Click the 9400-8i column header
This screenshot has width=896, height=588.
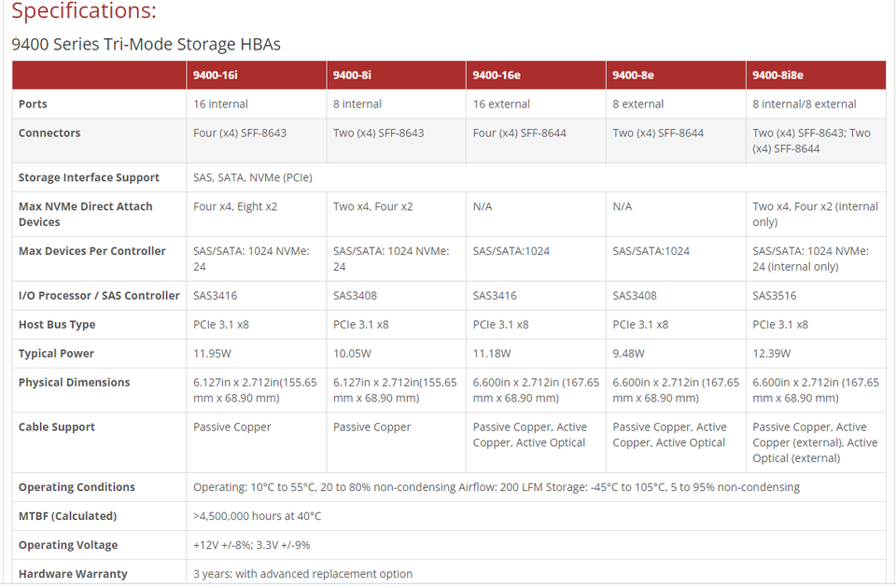[x=352, y=76]
